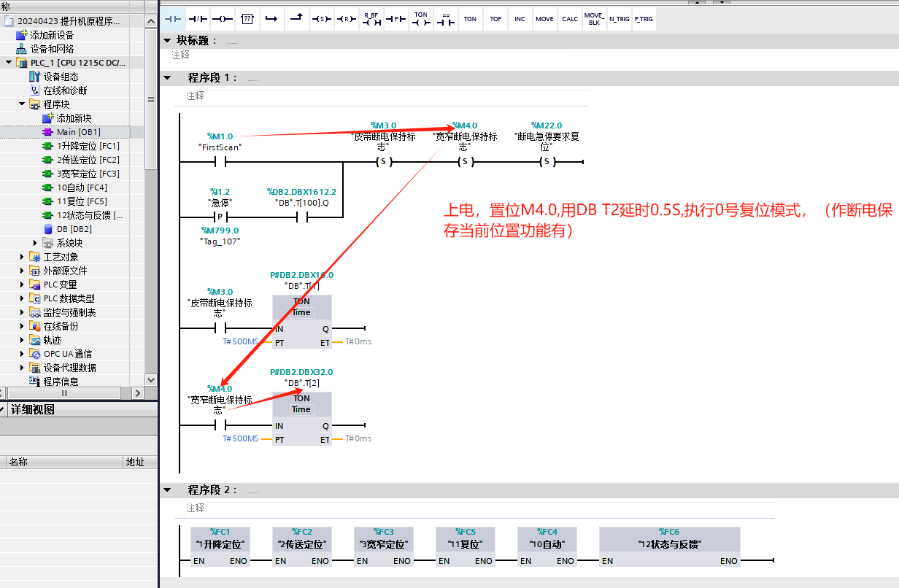Click 添加新块 to add a block
Viewport: 899px width, 588px height.
click(74, 118)
